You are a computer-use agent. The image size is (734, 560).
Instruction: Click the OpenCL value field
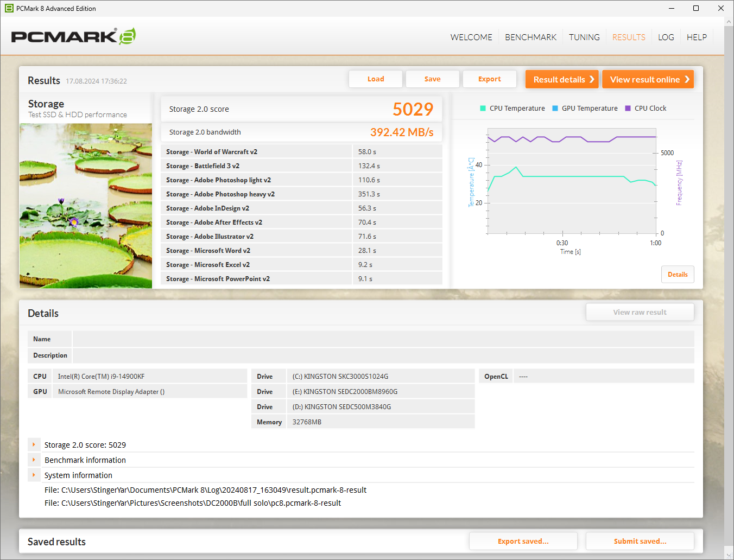604,376
